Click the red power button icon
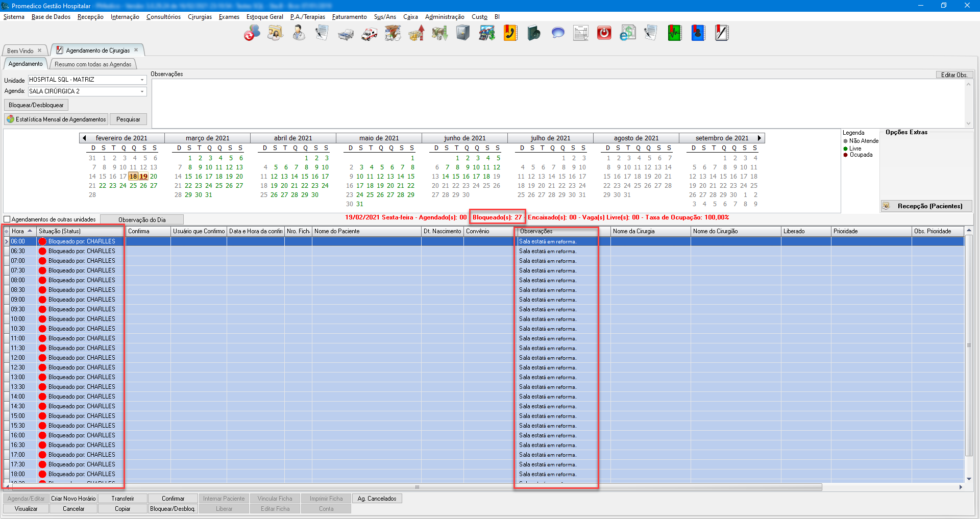980x519 pixels. pos(604,33)
